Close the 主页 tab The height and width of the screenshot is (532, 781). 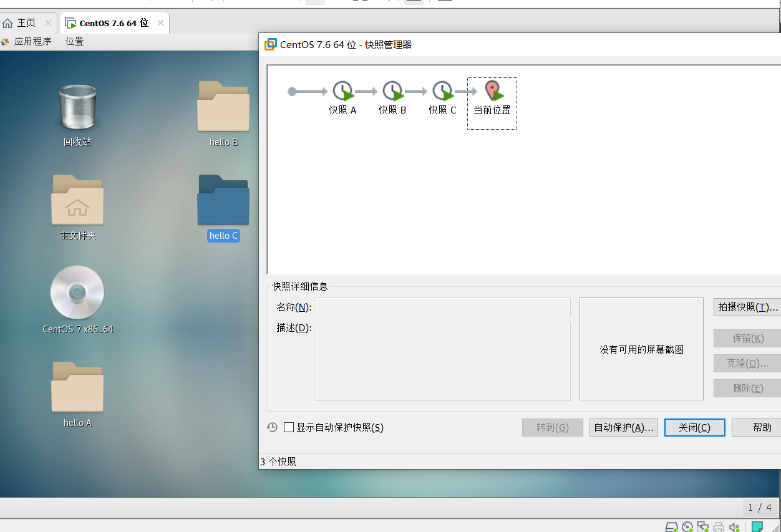pos(48,23)
